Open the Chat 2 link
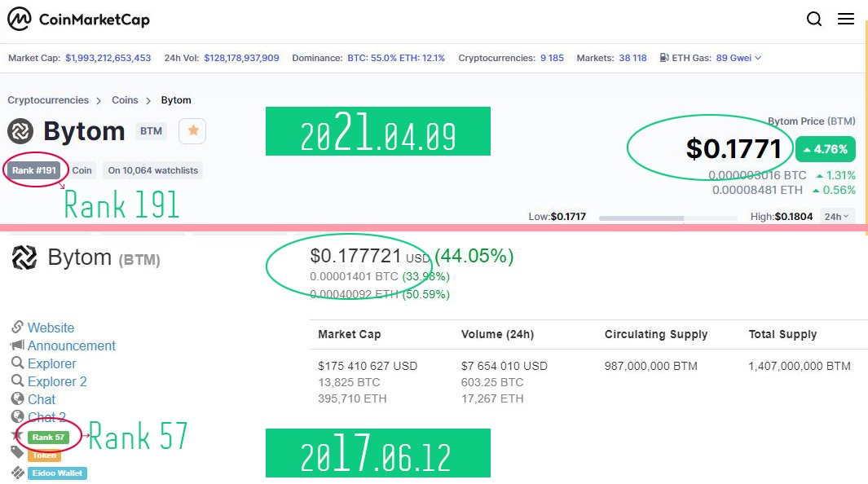 tap(46, 417)
